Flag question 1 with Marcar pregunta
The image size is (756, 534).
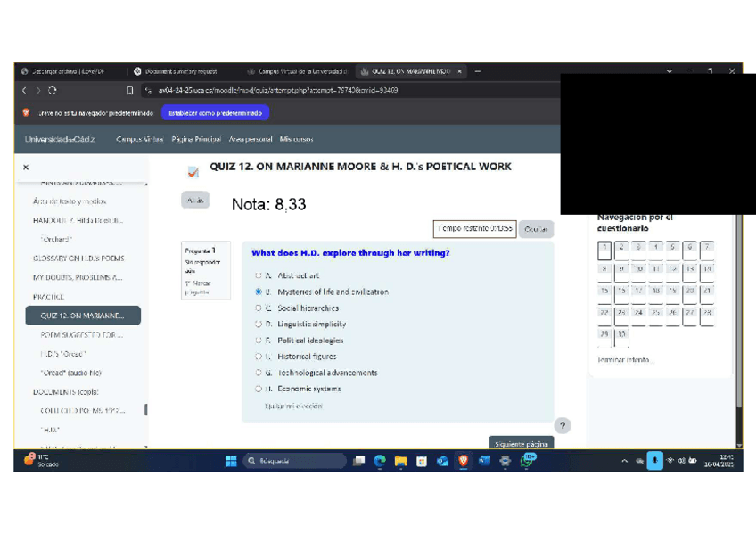[x=198, y=288]
